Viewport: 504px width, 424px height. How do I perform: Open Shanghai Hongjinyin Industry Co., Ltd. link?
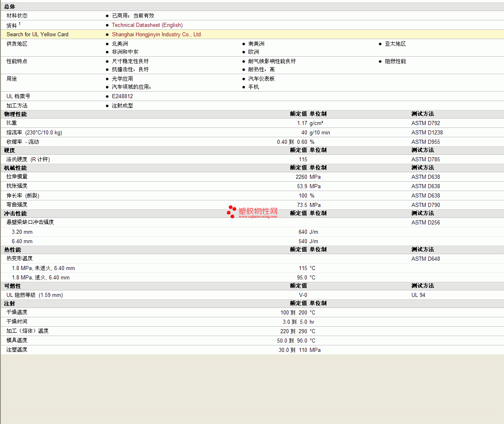click(157, 35)
